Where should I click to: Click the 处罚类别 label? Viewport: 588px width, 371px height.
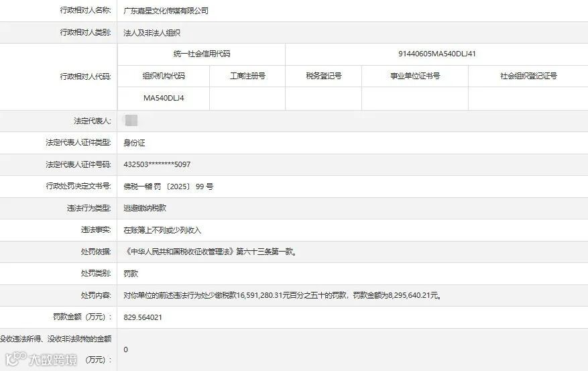[x=96, y=274]
